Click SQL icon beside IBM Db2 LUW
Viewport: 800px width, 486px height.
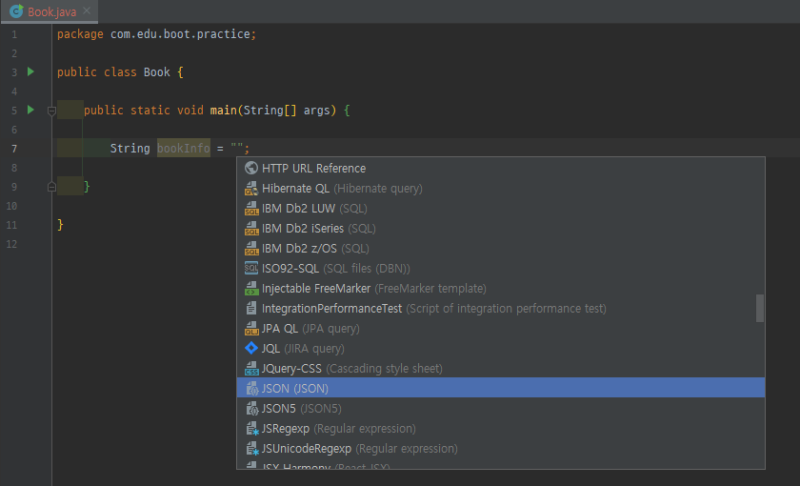pos(251,208)
